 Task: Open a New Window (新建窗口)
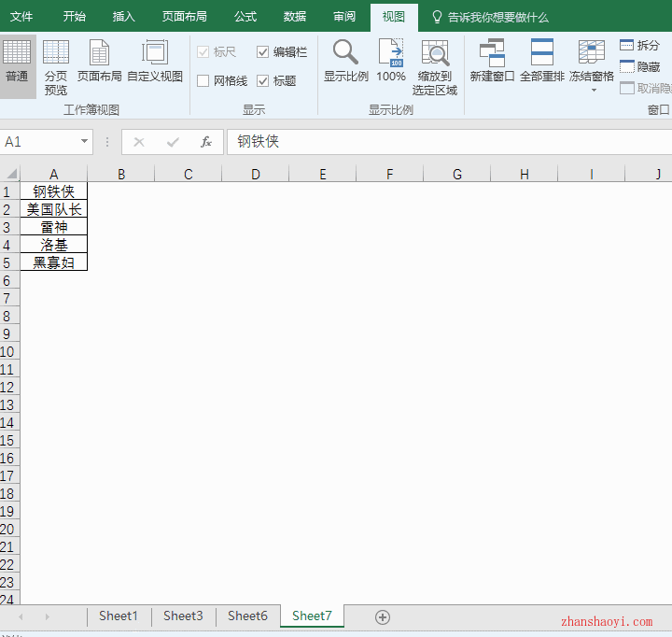(492, 61)
